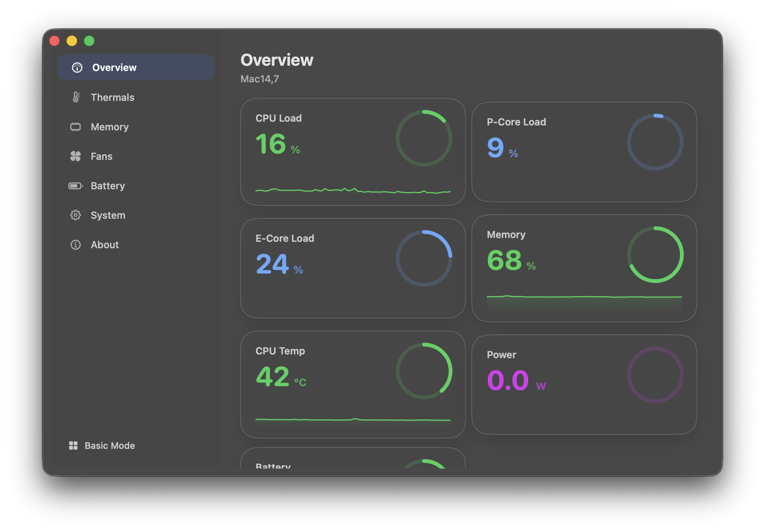Screen dimensions: 765x532
Task: Click the CPU Temp history graph
Action: tap(352, 419)
